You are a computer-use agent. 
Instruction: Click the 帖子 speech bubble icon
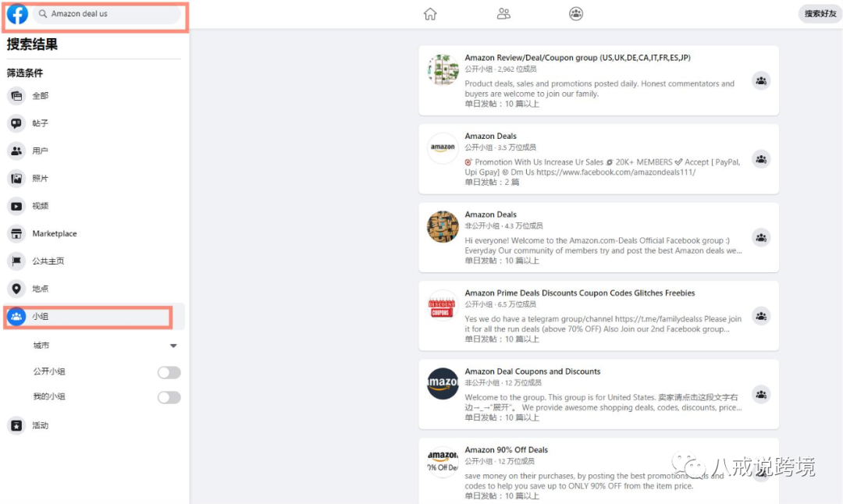(16, 123)
